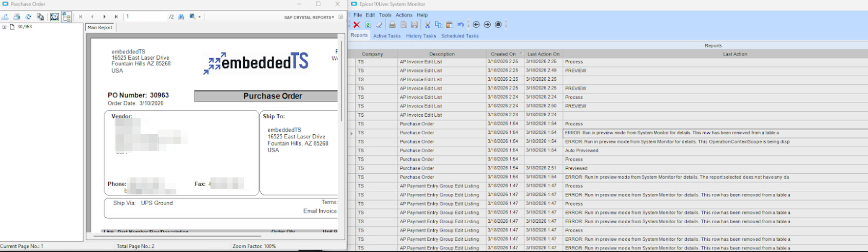Click Clear eraser icon in System Monitor

click(379, 25)
